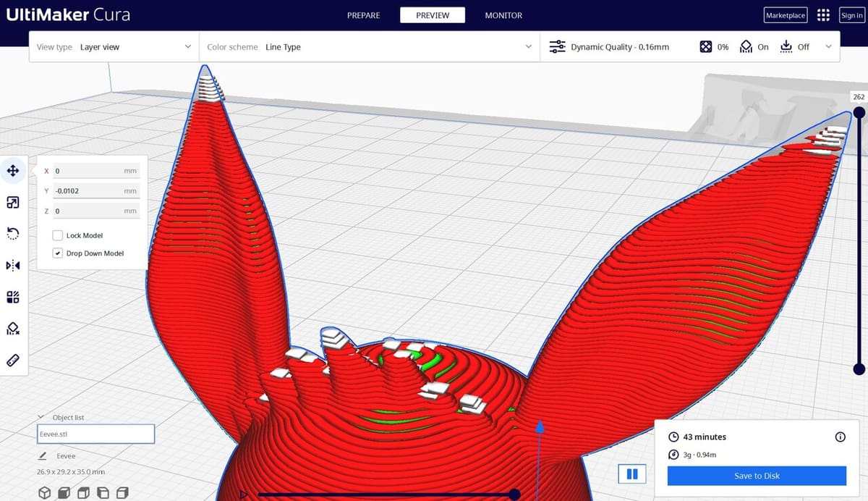Open the application switcher grid icon
Viewport: 868px width, 501px height.
click(x=822, y=15)
